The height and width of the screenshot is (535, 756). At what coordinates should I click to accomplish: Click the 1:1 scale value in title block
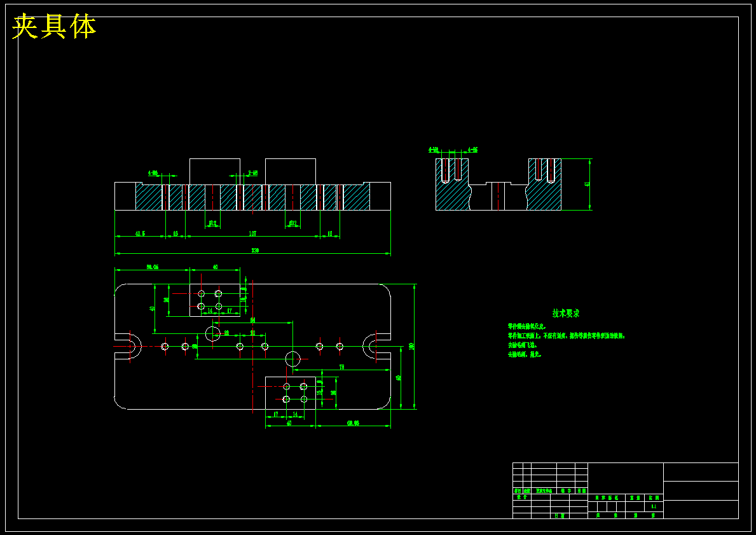(x=654, y=506)
